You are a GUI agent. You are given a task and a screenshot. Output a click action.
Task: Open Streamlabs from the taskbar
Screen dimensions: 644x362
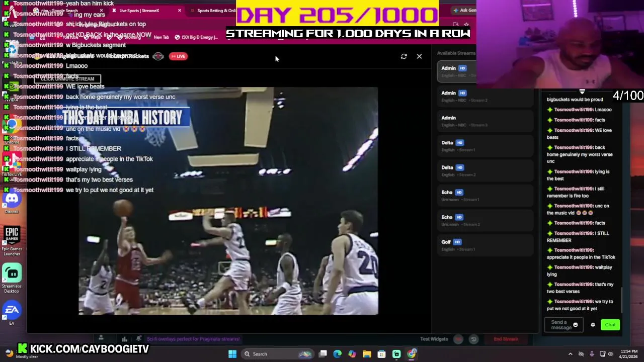pos(396,354)
